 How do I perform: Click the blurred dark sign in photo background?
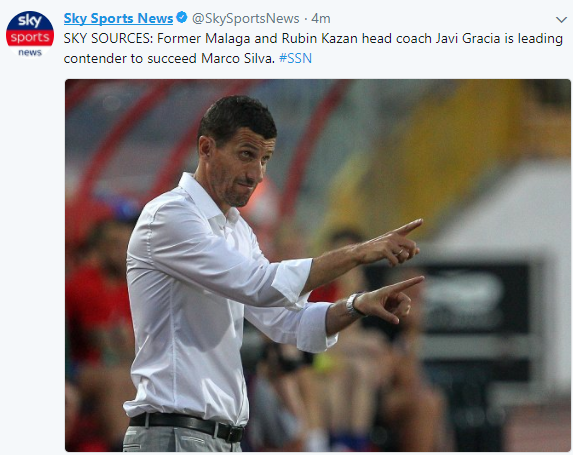(x=475, y=298)
